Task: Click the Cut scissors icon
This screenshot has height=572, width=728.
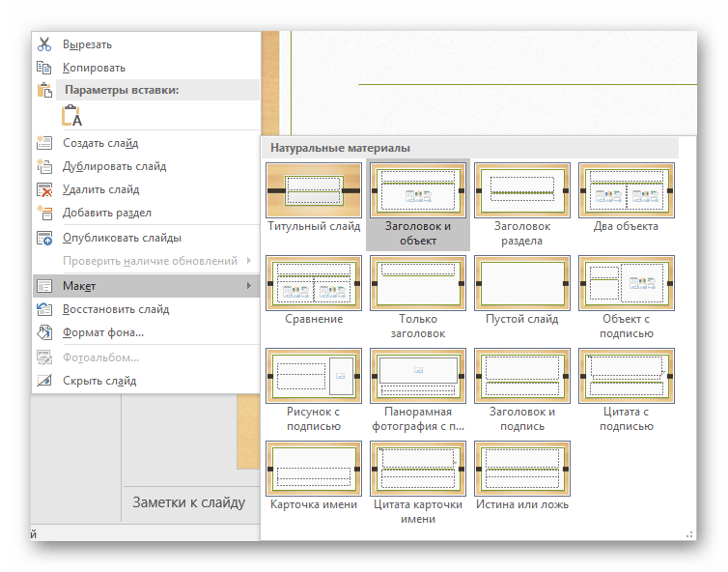Action: click(44, 44)
